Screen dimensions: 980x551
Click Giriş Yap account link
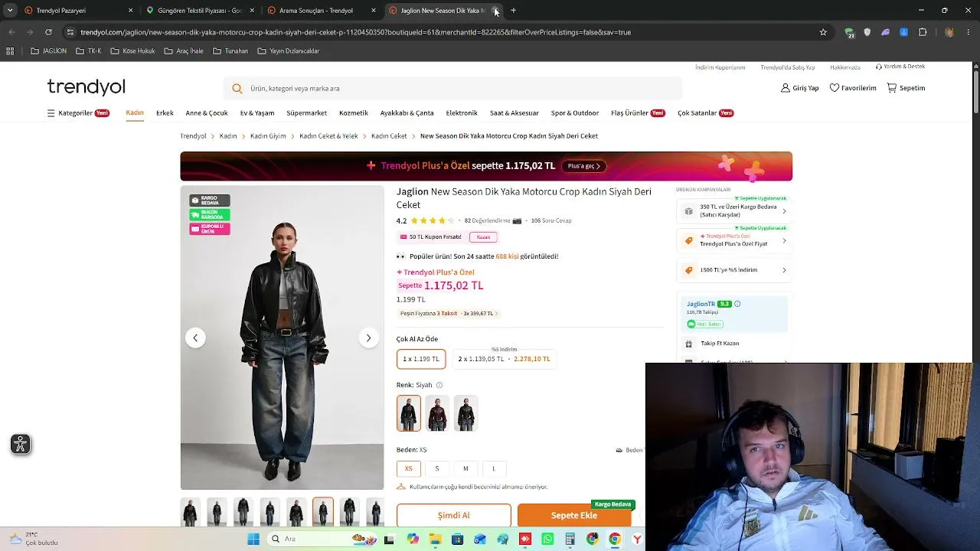(799, 88)
